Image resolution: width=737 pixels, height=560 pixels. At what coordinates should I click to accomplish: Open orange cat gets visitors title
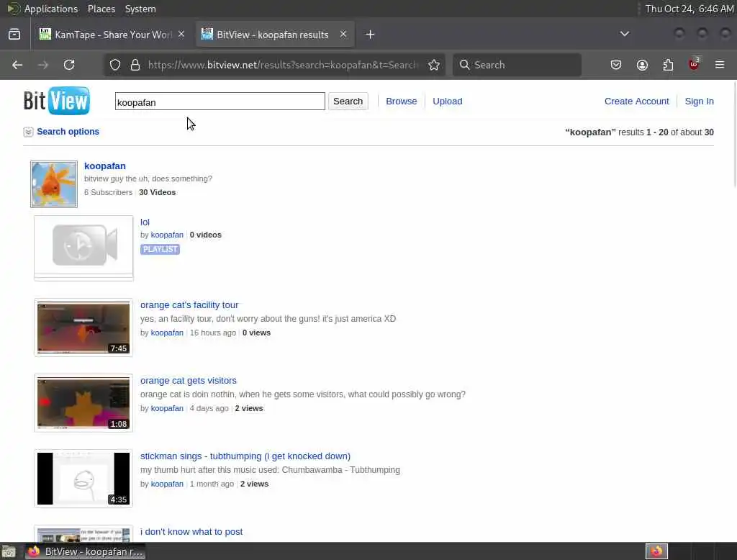189,380
